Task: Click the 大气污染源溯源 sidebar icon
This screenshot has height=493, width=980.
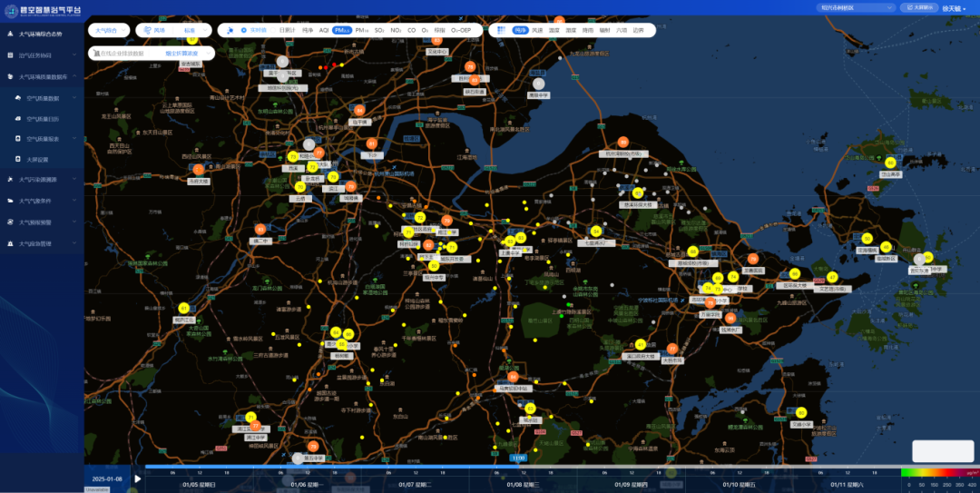Action: [x=10, y=180]
